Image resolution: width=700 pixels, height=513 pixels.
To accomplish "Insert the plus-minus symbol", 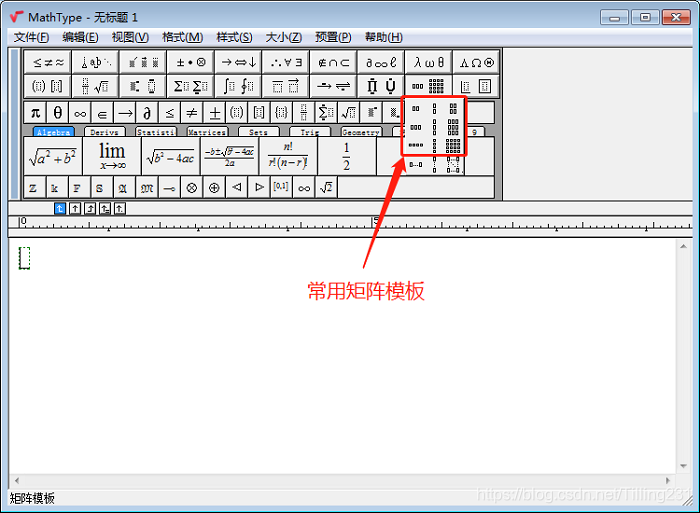I will coord(214,113).
